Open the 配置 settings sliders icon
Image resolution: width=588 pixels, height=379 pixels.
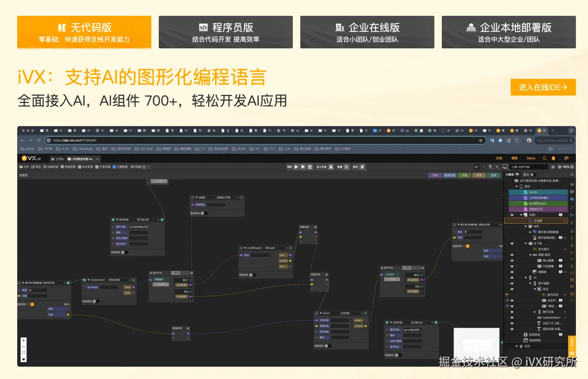346,166
